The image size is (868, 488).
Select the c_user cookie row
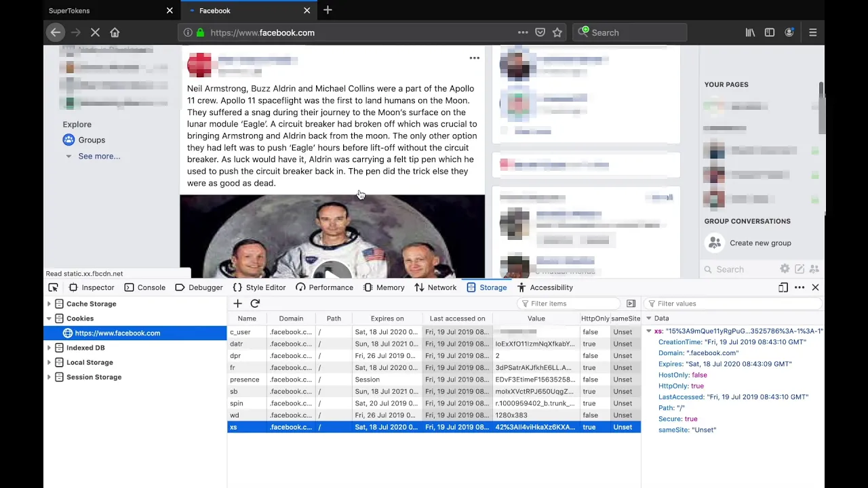pos(434,332)
